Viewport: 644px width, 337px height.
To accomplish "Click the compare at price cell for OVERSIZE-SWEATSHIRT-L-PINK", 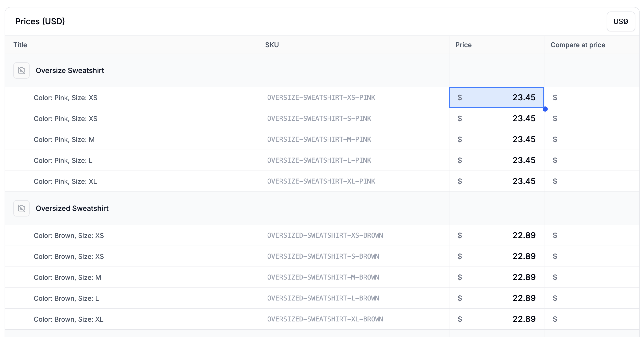I will pos(591,160).
